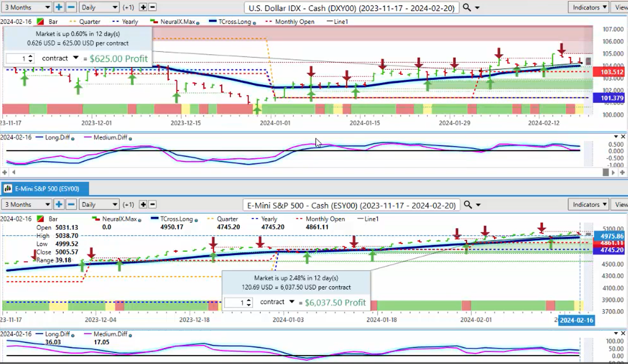
Task: Select Line1 legend item in ES chart
Action: pyautogui.click(x=368, y=219)
